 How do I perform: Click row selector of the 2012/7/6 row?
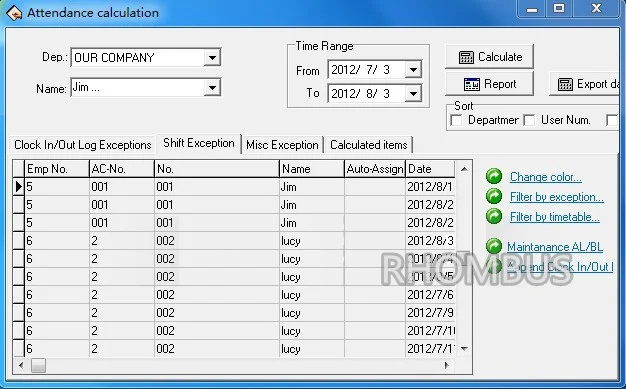coord(18,294)
